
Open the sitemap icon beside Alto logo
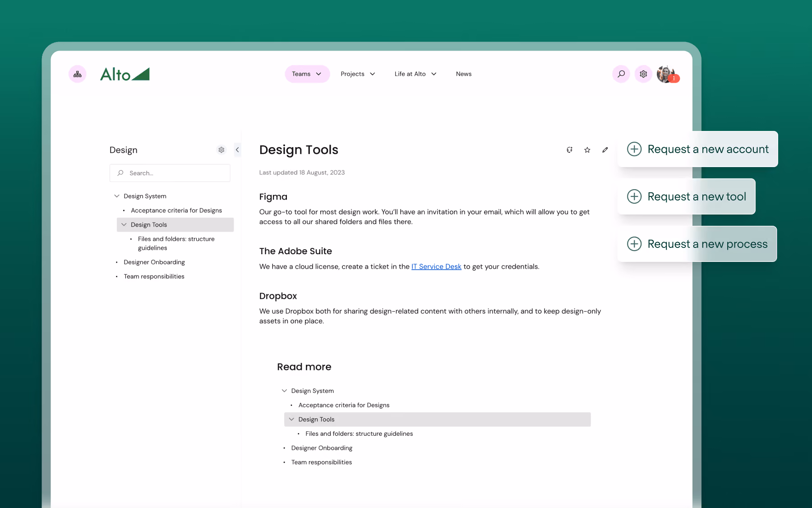click(x=78, y=74)
